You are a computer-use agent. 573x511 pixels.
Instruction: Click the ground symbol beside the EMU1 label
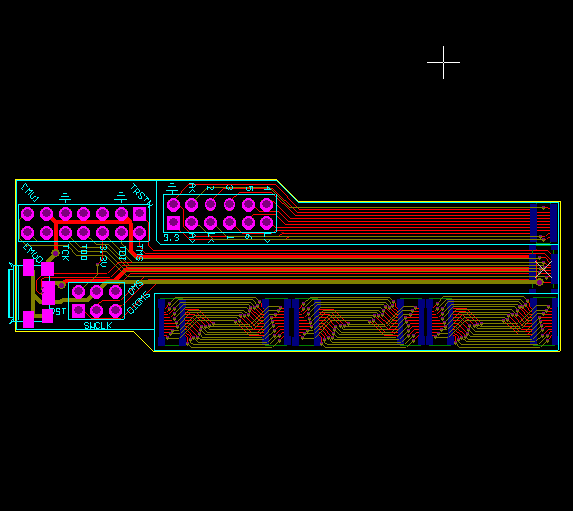coord(65,198)
